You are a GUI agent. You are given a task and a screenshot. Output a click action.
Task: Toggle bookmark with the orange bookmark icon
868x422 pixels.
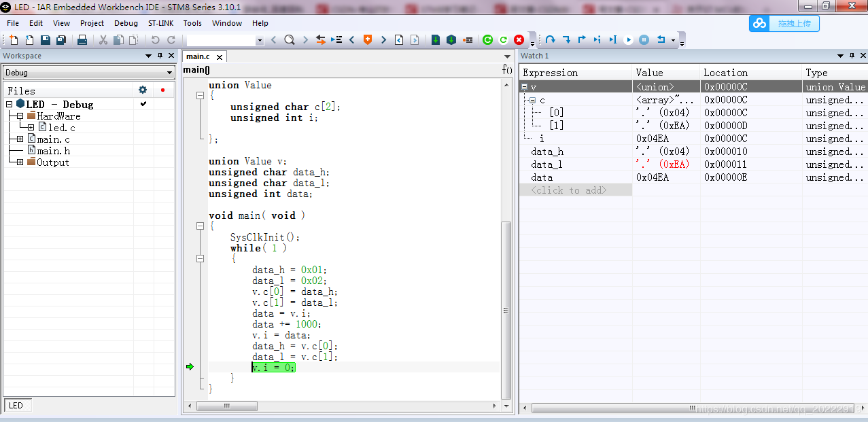click(368, 40)
